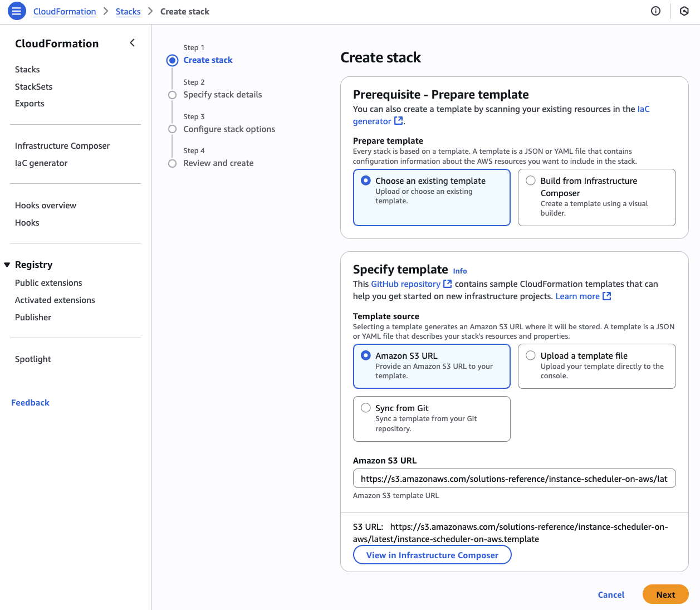Screen dimensions: 700x610
Task: Collapse the Registry section triangle
Action: coord(7,265)
